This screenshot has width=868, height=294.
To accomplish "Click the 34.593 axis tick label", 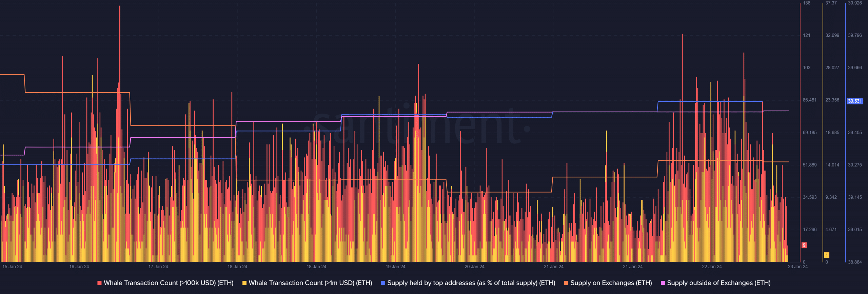I will [810, 197].
